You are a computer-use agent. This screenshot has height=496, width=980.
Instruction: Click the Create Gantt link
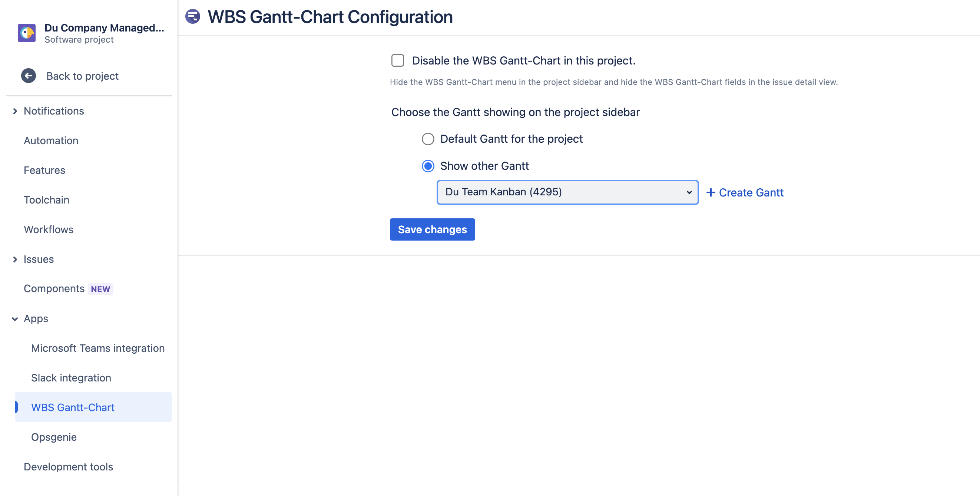point(751,192)
